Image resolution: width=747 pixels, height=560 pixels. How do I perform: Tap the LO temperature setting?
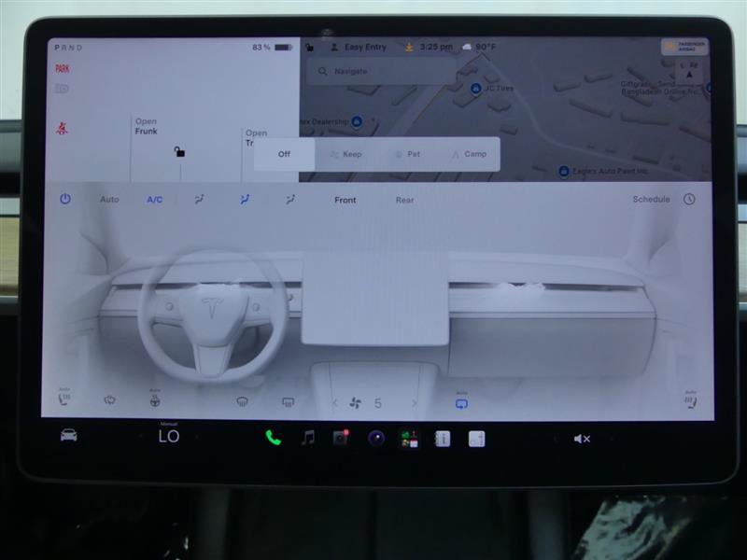(x=169, y=436)
